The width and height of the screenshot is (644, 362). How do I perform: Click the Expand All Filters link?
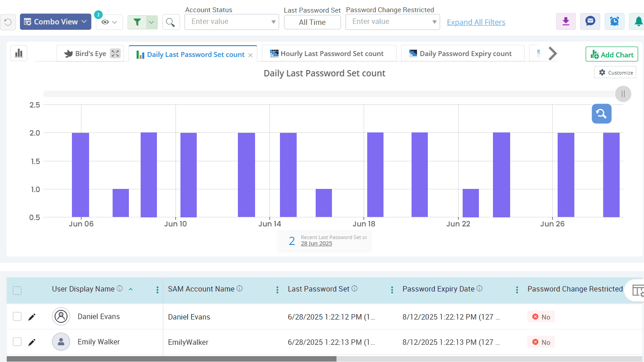point(476,22)
